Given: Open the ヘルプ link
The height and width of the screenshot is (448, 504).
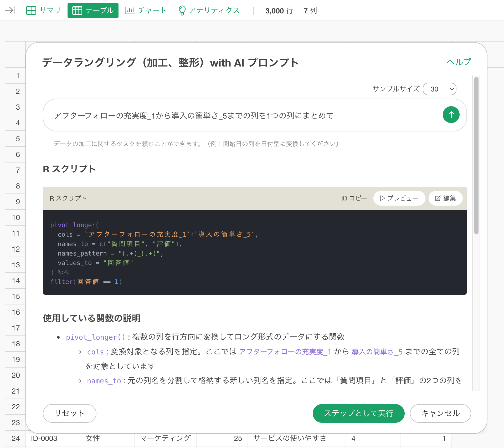Looking at the screenshot, I should 459,62.
